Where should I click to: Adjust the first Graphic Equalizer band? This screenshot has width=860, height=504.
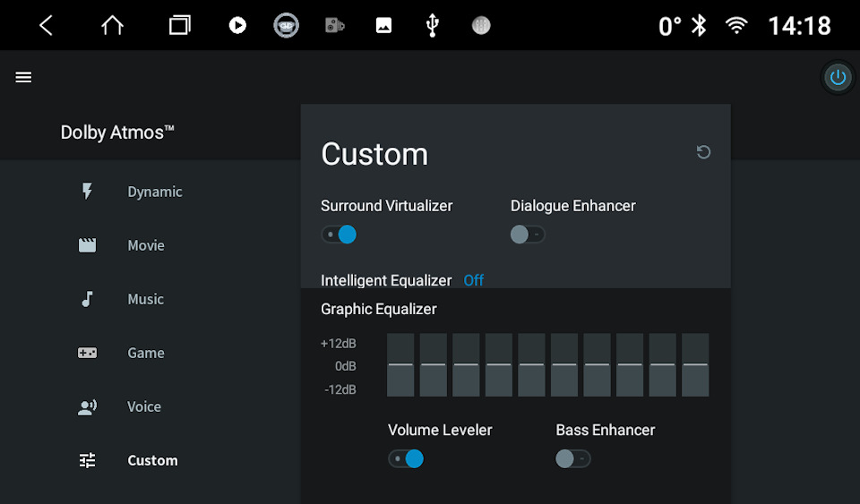coord(400,364)
